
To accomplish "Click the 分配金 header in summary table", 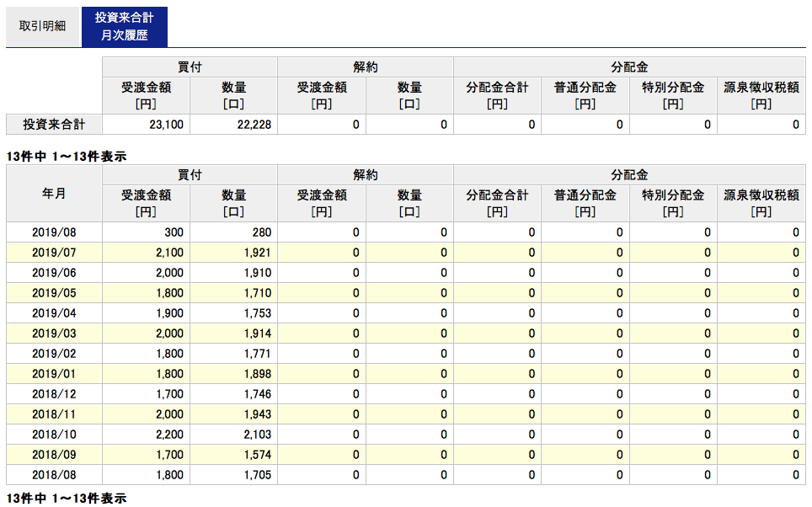I will pos(630,67).
